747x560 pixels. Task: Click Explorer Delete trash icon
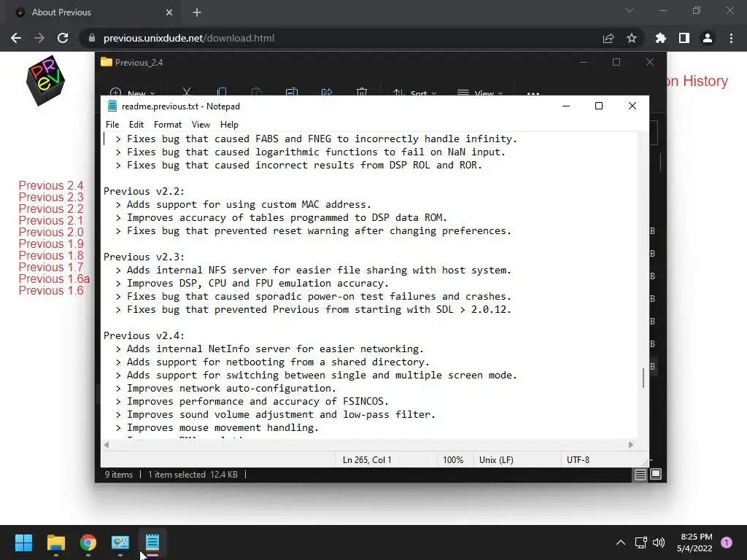(x=362, y=91)
